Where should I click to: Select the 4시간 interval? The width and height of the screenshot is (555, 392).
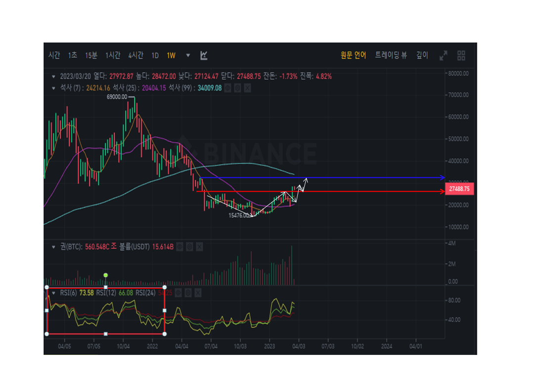(x=136, y=55)
